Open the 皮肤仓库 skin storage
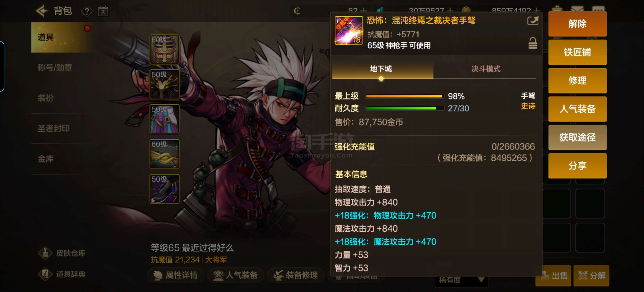The height and width of the screenshot is (292, 644). pos(62,253)
